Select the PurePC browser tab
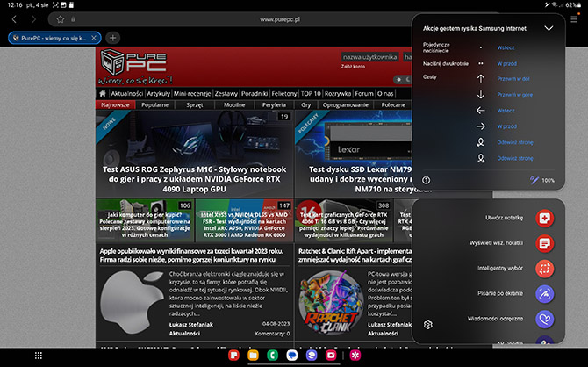Image resolution: width=588 pixels, height=367 pixels. (54, 38)
